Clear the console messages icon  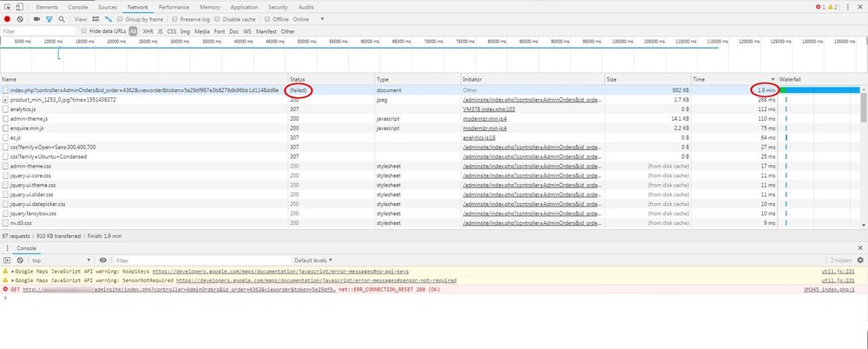[20, 260]
